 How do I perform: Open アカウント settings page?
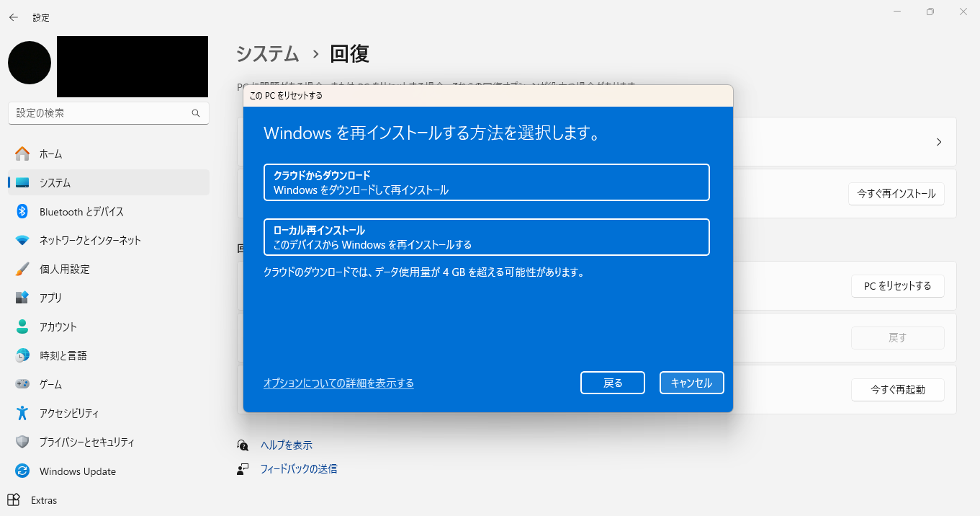pyautogui.click(x=109, y=326)
